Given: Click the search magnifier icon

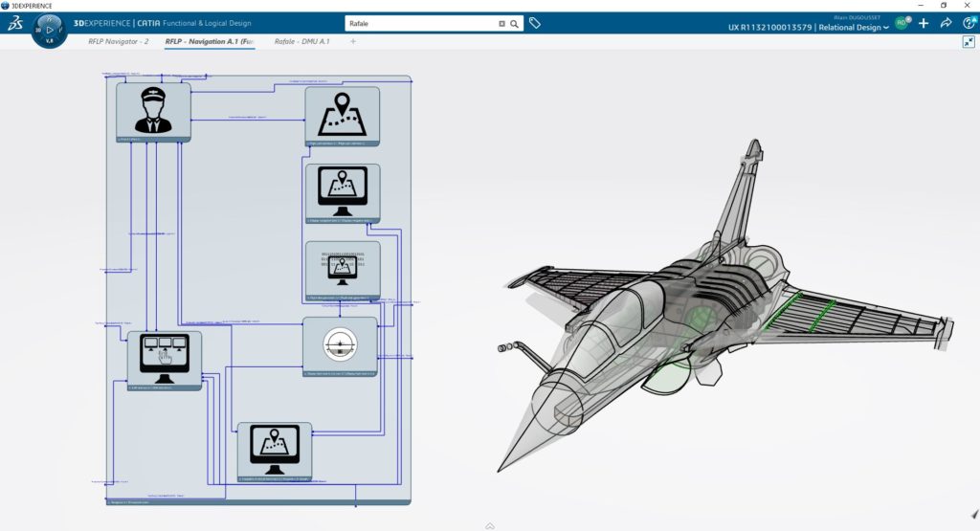Looking at the screenshot, I should 514,24.
